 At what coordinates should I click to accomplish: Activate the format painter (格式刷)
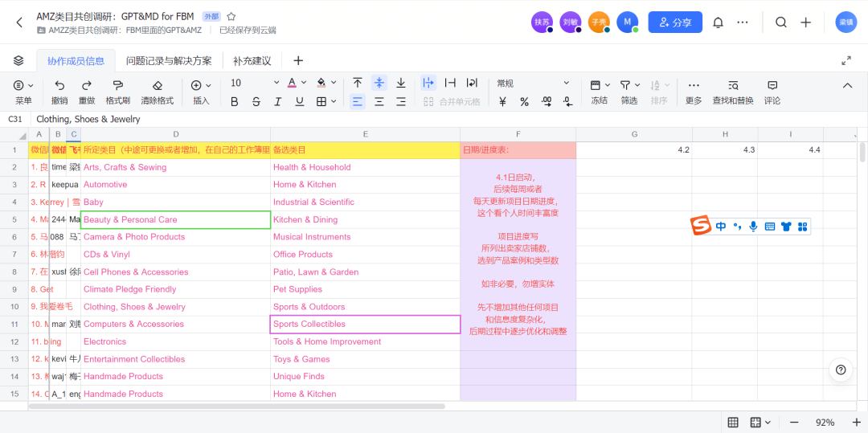(117, 92)
